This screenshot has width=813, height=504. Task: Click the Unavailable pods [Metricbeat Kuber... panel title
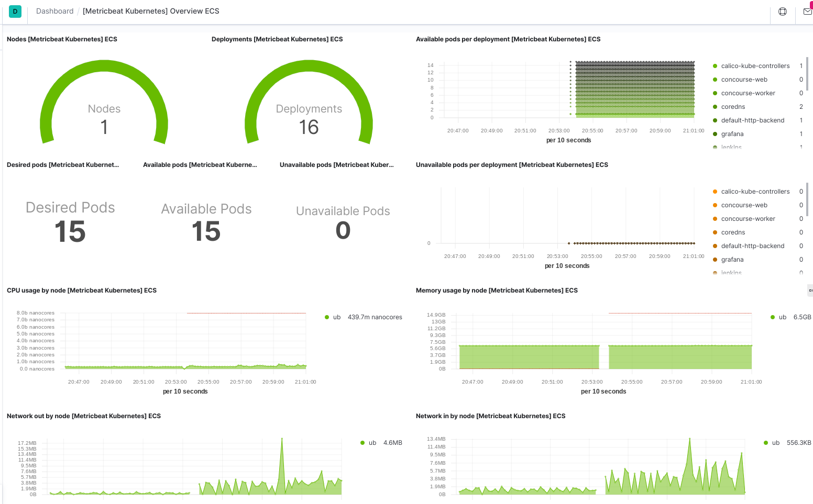coord(337,165)
